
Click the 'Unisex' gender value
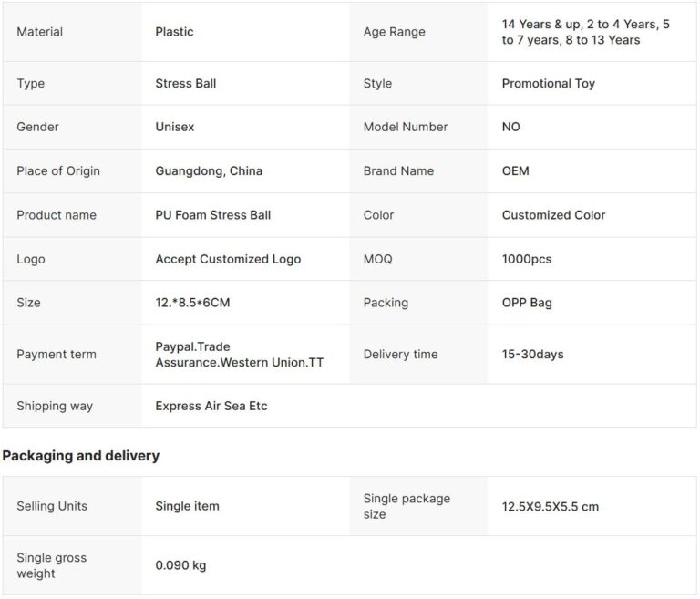pos(175,128)
